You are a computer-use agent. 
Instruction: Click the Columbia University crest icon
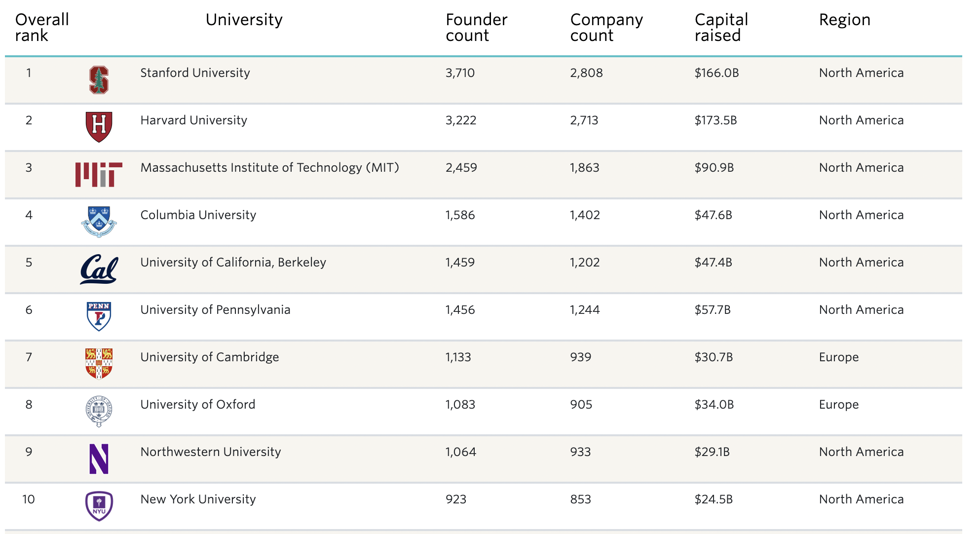99,222
